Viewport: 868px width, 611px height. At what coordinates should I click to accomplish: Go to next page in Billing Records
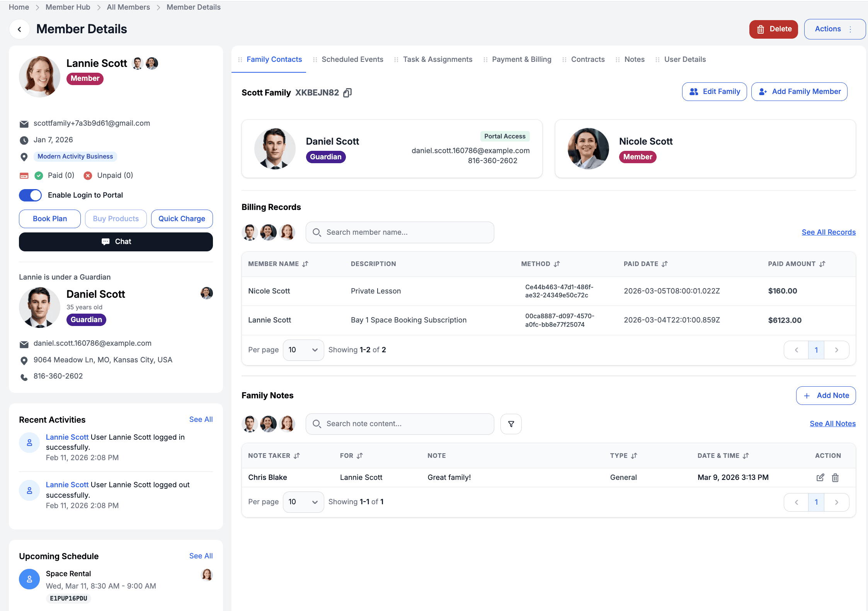point(836,350)
